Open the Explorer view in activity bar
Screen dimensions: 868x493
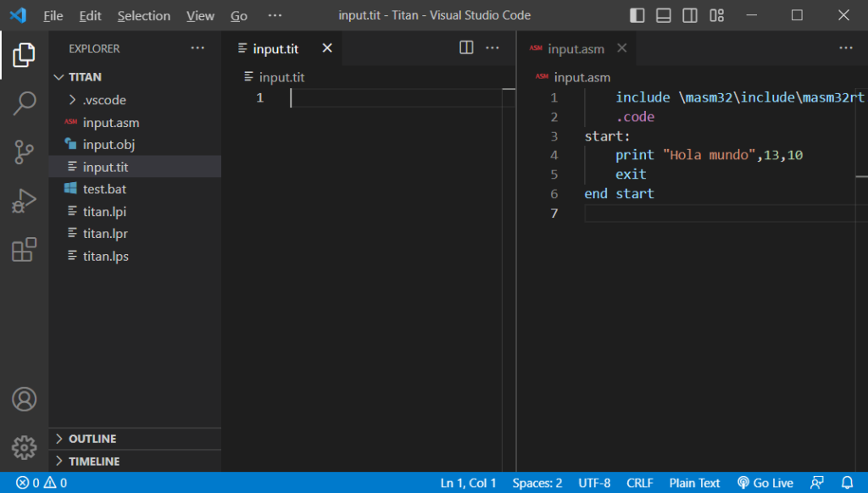24,55
